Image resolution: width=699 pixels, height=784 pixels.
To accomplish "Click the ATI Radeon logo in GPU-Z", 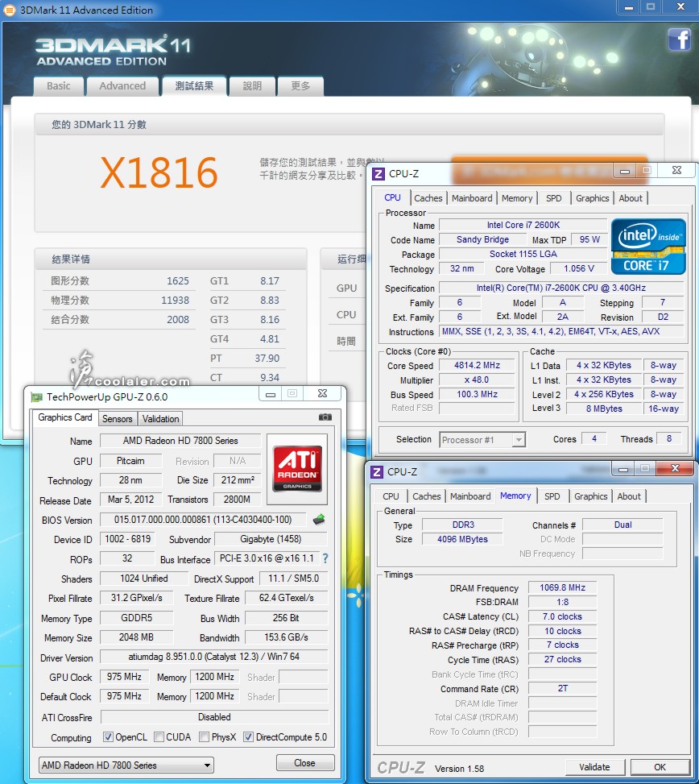I will point(297,469).
